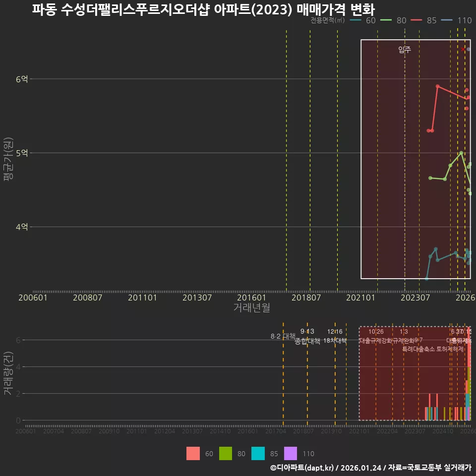Select the red 60 color swatch in bottom legend
Viewport: 476px width, 476px height.
click(x=193, y=453)
